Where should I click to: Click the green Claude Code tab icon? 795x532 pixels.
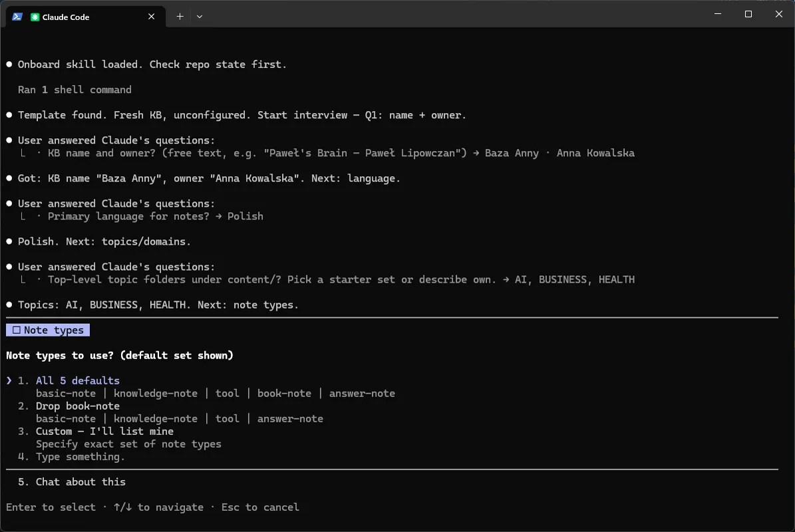click(x=35, y=17)
